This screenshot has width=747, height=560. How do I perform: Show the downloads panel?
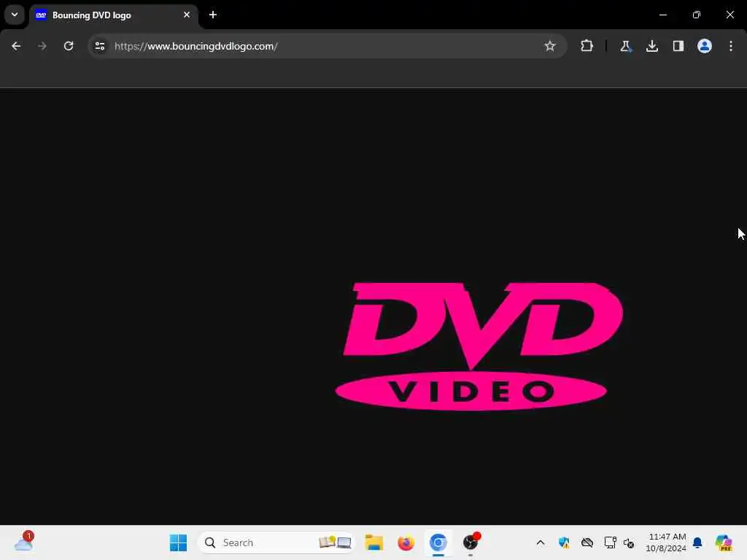651,46
